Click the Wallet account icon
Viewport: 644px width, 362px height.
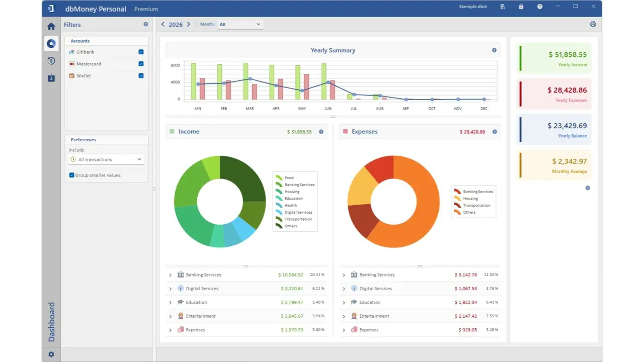pos(71,76)
